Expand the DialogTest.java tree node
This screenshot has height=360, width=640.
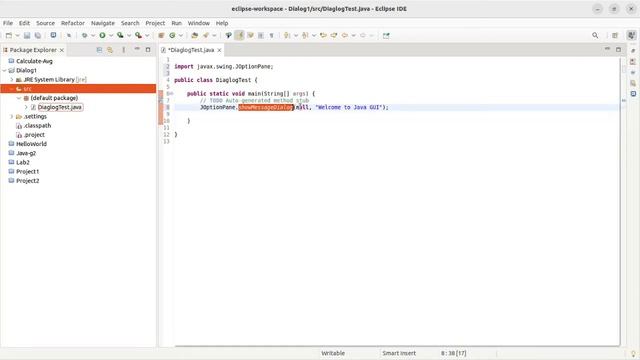click(x=26, y=107)
